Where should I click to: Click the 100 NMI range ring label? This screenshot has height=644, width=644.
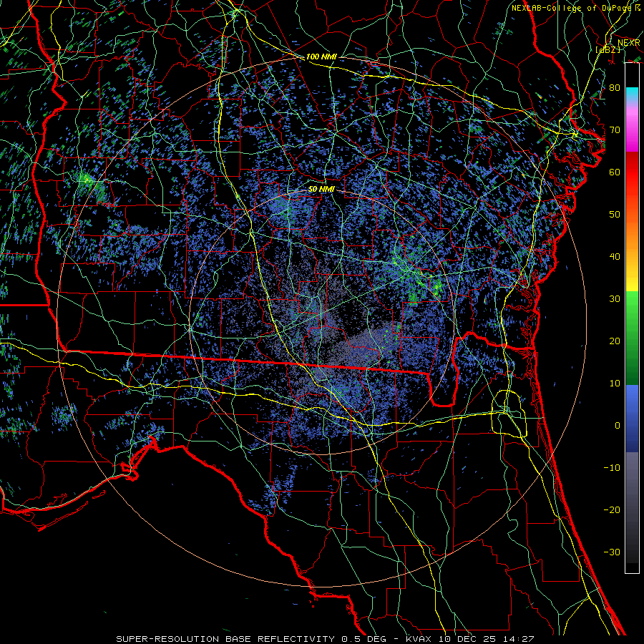click(x=321, y=57)
